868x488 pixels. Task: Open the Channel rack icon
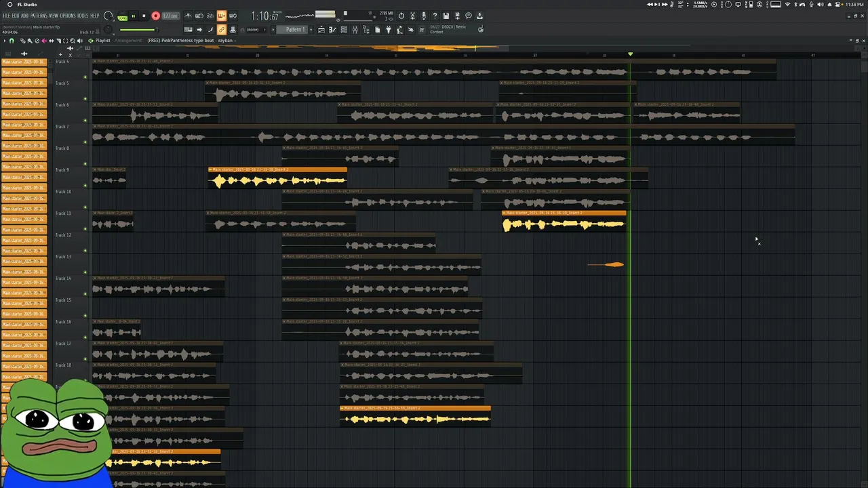(343, 30)
